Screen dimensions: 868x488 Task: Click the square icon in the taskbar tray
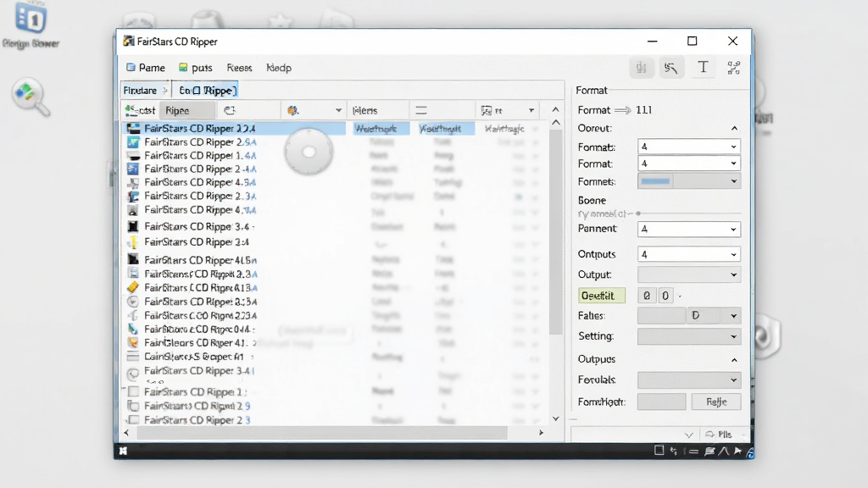(x=659, y=451)
